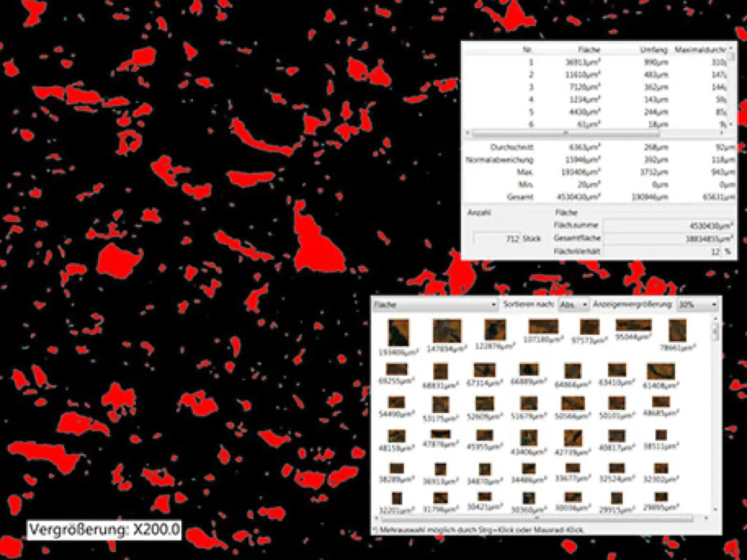The image size is (747, 560).
Task: Expand the Anzeigenvergrößerung 30% dropdown
Action: [x=697, y=304]
